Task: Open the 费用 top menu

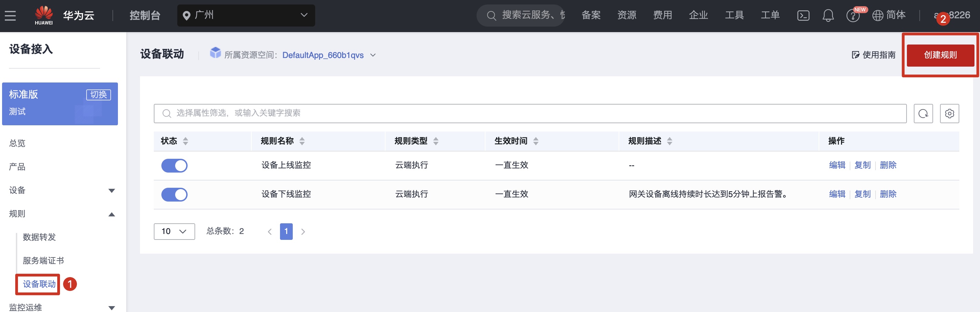Action: tap(662, 15)
